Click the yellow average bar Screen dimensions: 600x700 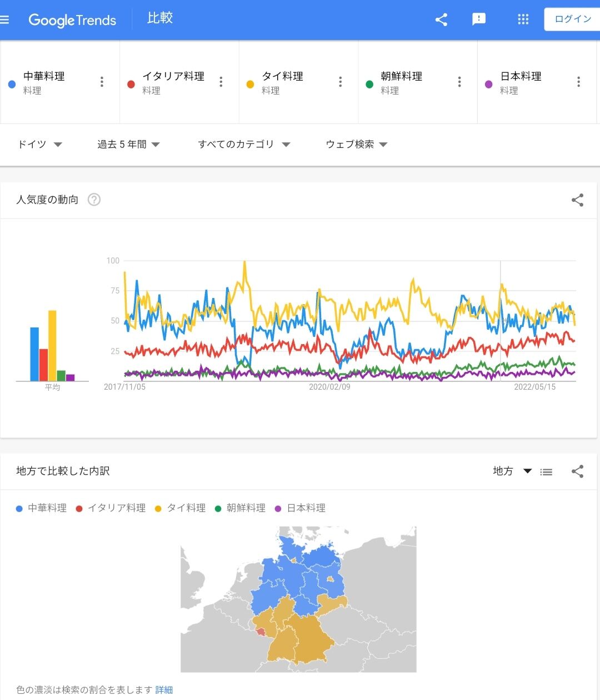[52, 346]
